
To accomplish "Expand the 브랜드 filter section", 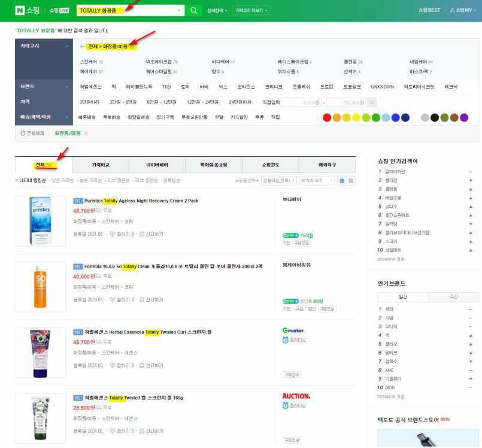I will pyautogui.click(x=66, y=87).
